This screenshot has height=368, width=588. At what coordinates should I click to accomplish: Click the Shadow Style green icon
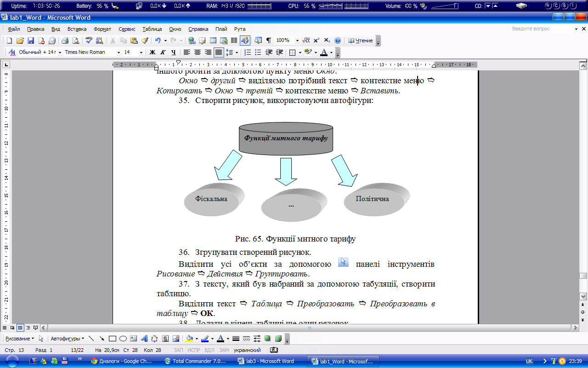tap(267, 339)
